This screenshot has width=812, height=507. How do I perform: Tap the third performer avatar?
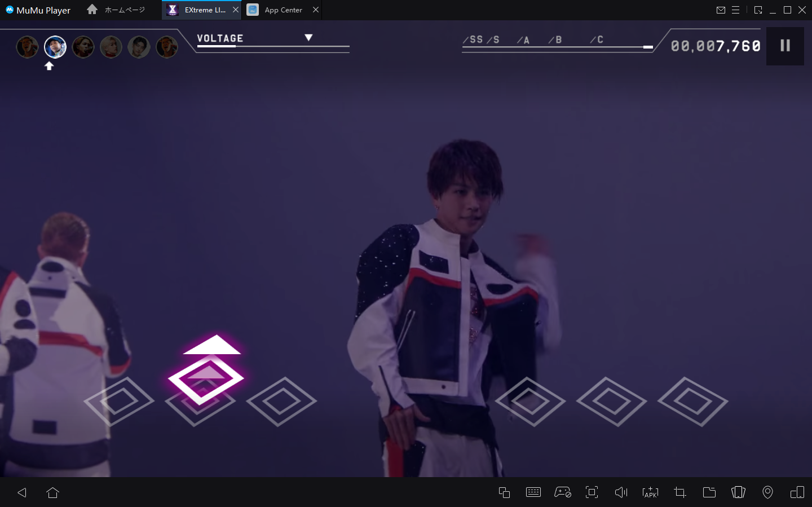tap(83, 47)
